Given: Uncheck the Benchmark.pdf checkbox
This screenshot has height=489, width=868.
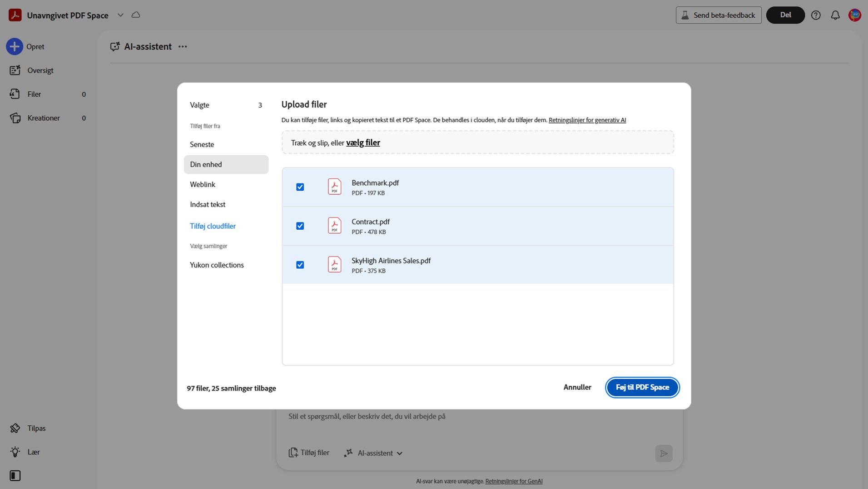Looking at the screenshot, I should coord(300,187).
